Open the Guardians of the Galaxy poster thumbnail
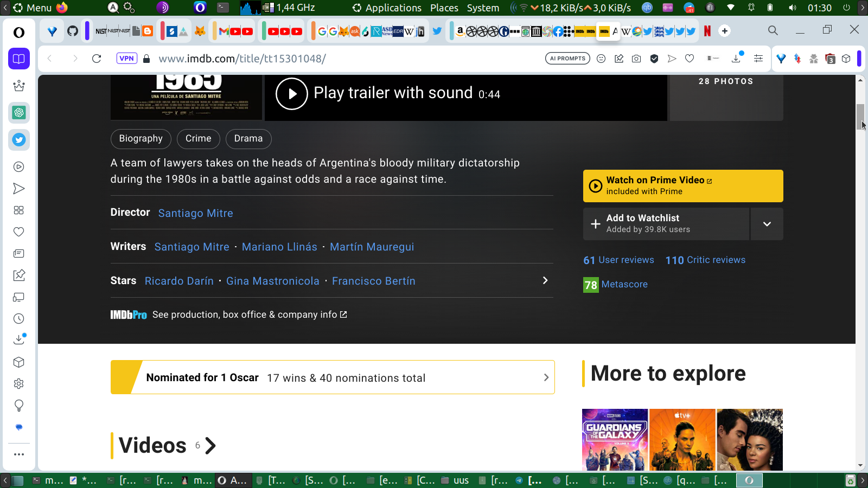This screenshot has height=488, width=868. (x=615, y=440)
